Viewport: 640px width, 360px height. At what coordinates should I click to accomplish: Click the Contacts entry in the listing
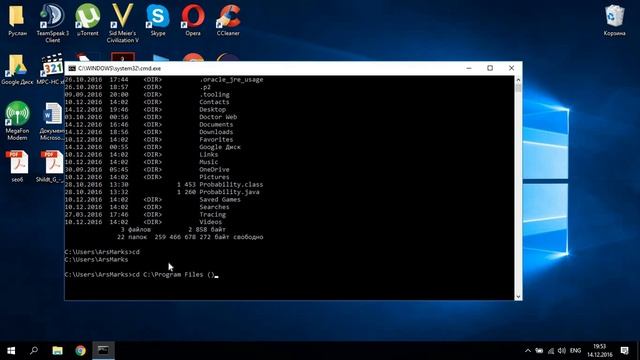click(214, 102)
